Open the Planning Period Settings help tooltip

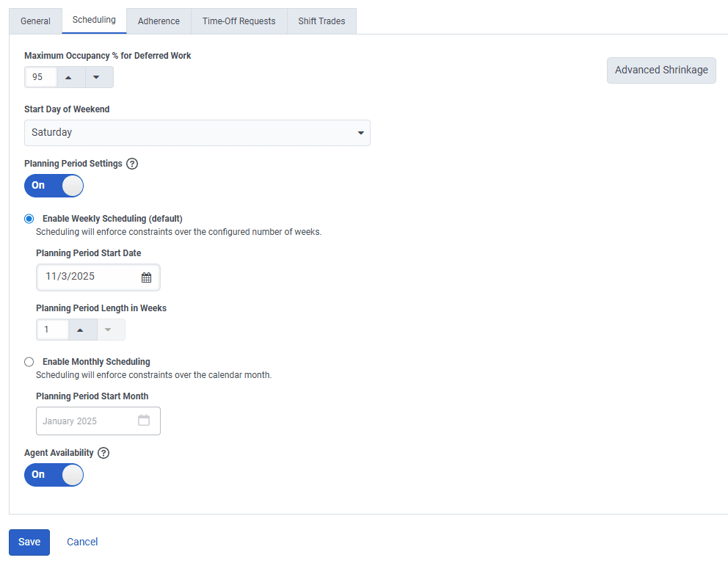pos(132,164)
